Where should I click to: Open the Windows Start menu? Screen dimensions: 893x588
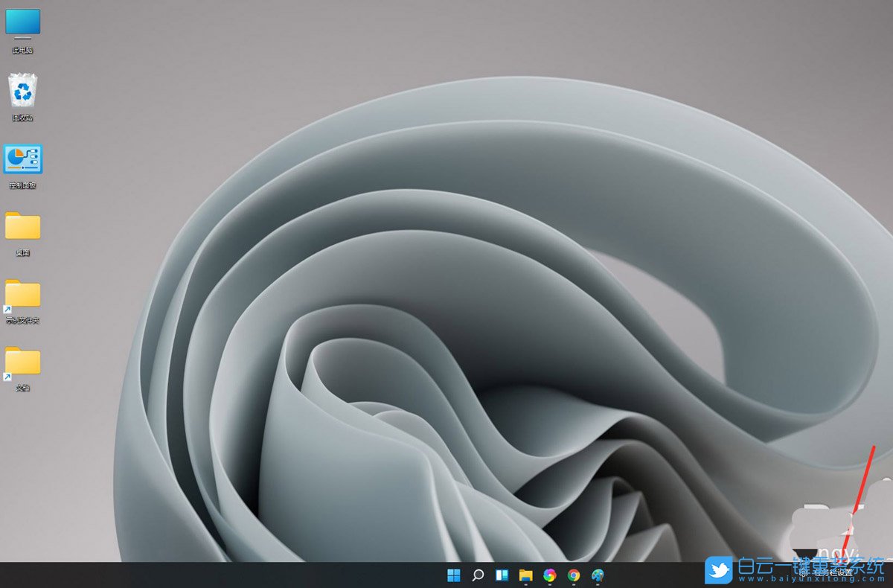454,575
